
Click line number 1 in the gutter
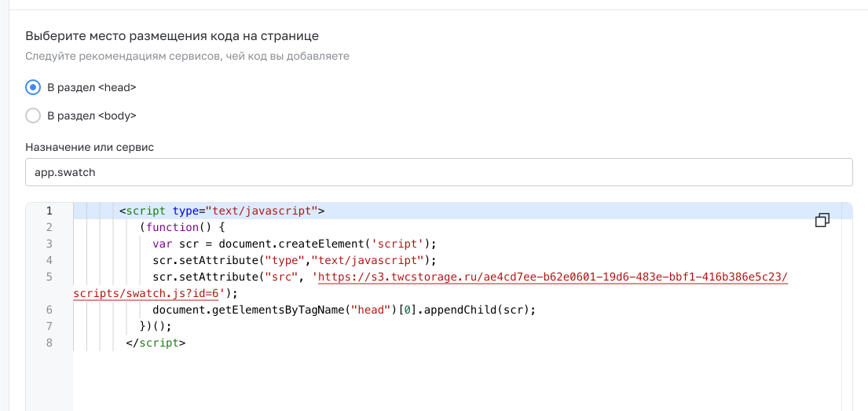pyautogui.click(x=49, y=211)
